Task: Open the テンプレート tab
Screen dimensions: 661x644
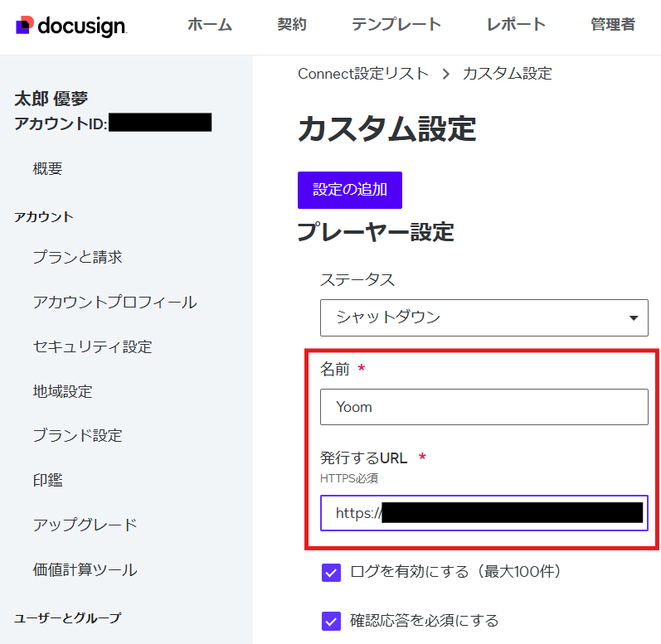Action: (x=396, y=24)
